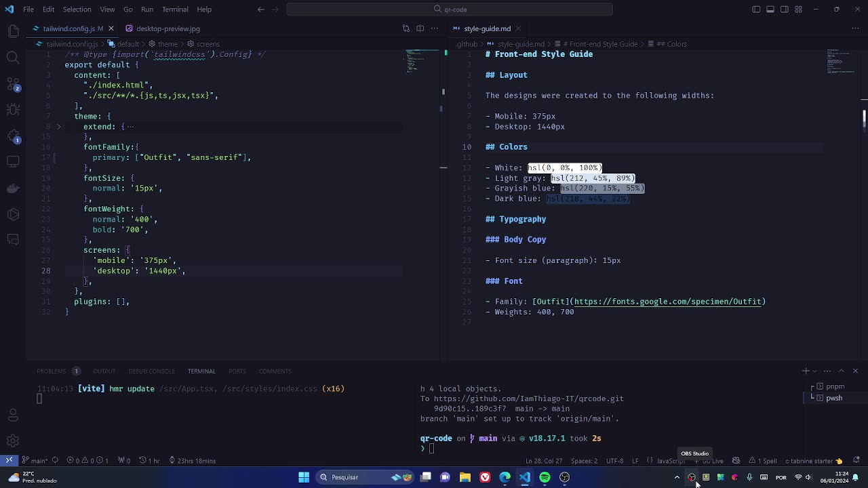Screen dimensions: 868x488
Task: Switch to the PROBLEMS panel tab
Action: (x=52, y=371)
